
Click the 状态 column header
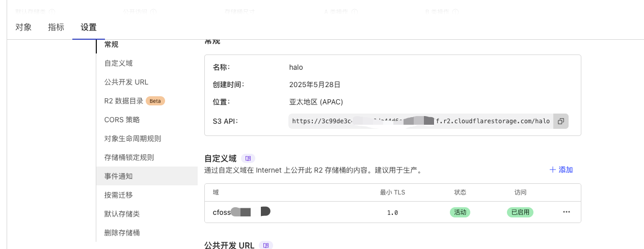460,192
